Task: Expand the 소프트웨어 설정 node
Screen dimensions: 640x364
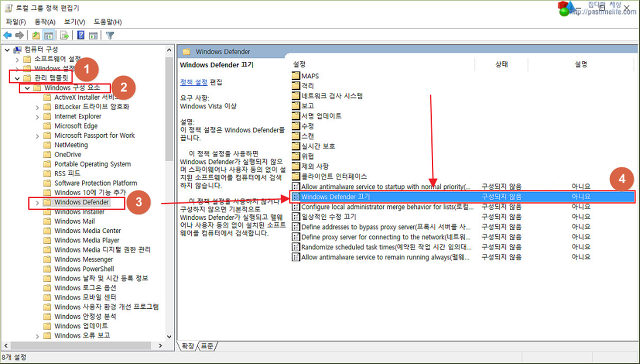Action: coord(17,60)
